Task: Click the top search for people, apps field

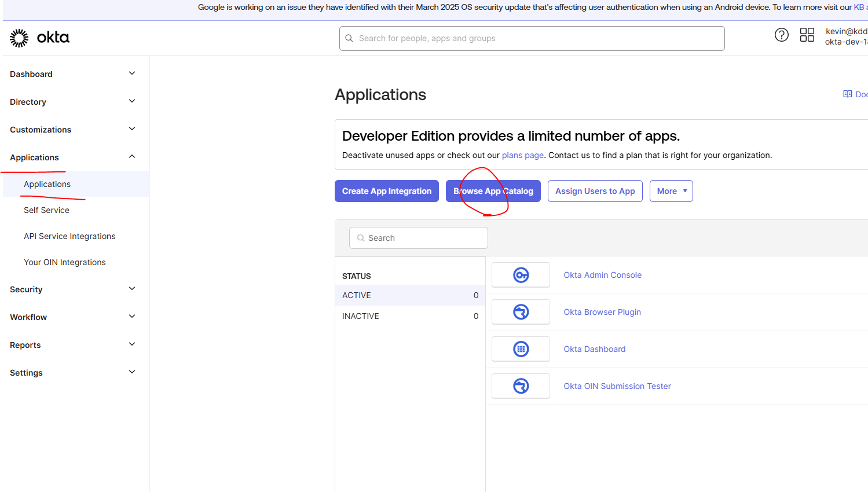Action: (x=532, y=38)
